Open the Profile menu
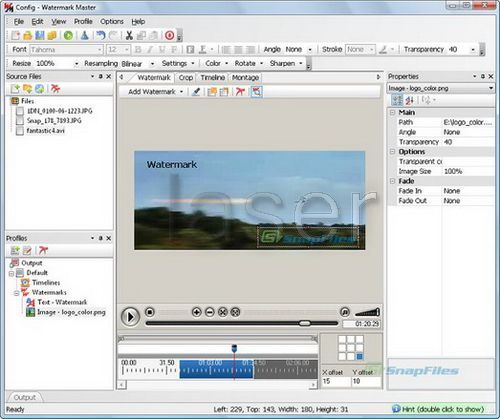This screenshot has height=419, width=500. [x=83, y=22]
